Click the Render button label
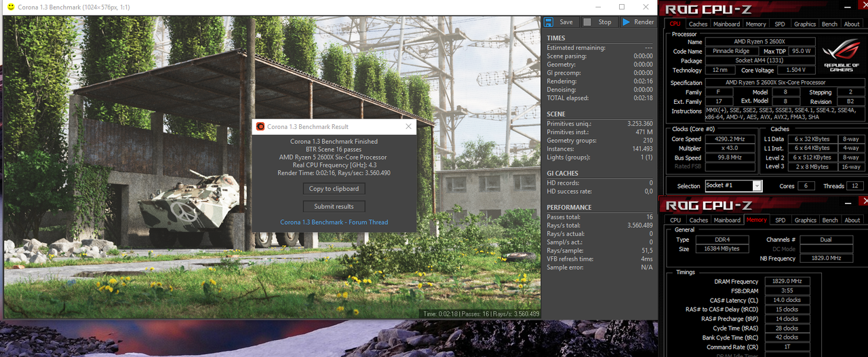868x357 pixels. (644, 22)
